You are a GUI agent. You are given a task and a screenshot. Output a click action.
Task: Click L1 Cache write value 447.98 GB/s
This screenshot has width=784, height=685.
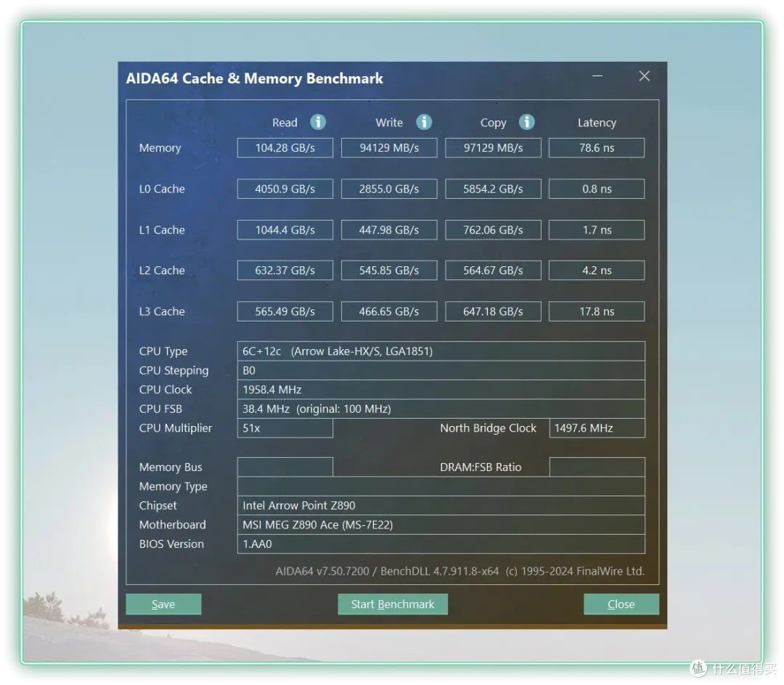(389, 230)
